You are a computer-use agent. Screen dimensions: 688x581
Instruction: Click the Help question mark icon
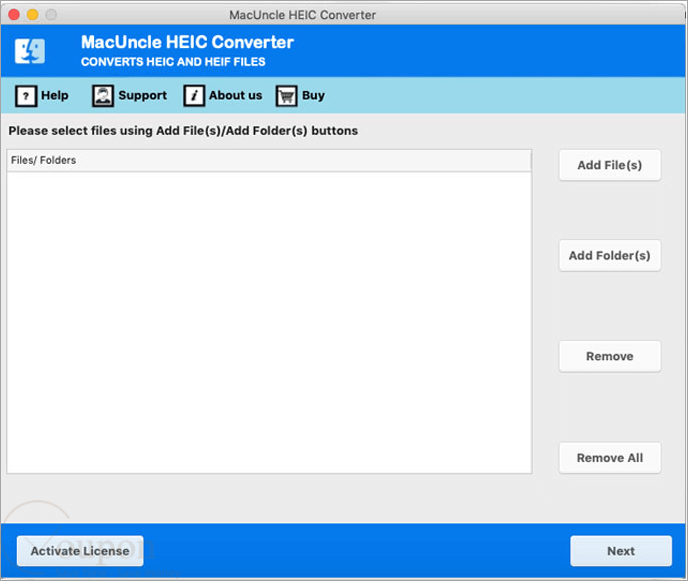tap(26, 96)
